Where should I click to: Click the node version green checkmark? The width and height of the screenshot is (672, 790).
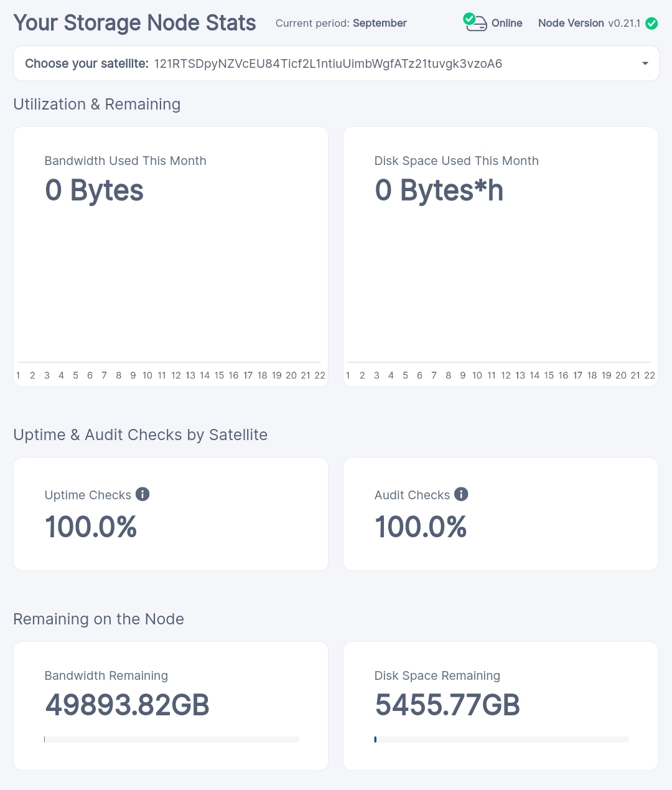(651, 24)
